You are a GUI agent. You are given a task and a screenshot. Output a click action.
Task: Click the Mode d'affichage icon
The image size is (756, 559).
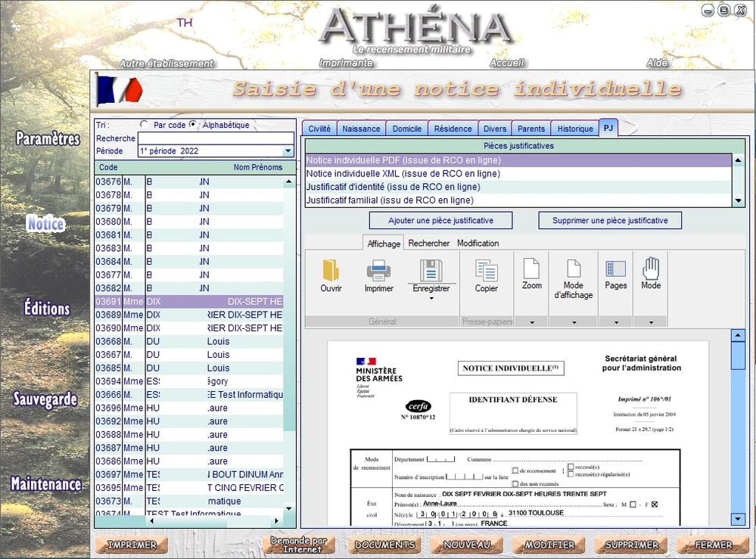point(573,269)
